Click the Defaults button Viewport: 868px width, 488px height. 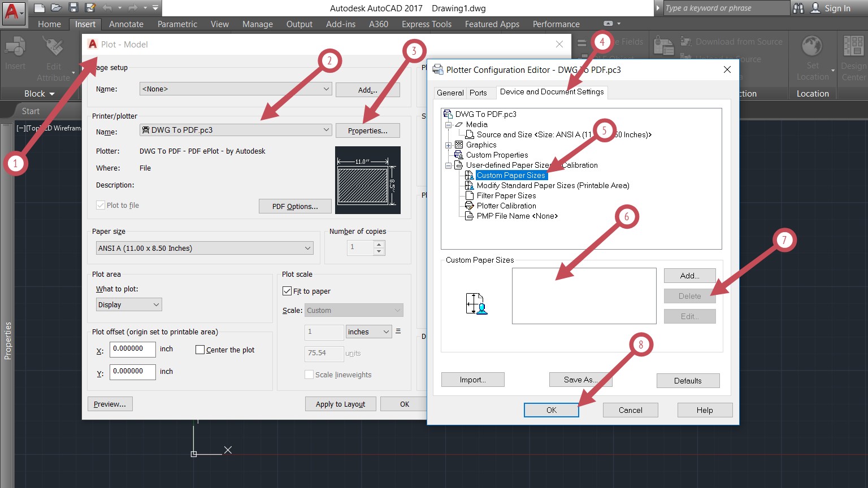tap(688, 381)
